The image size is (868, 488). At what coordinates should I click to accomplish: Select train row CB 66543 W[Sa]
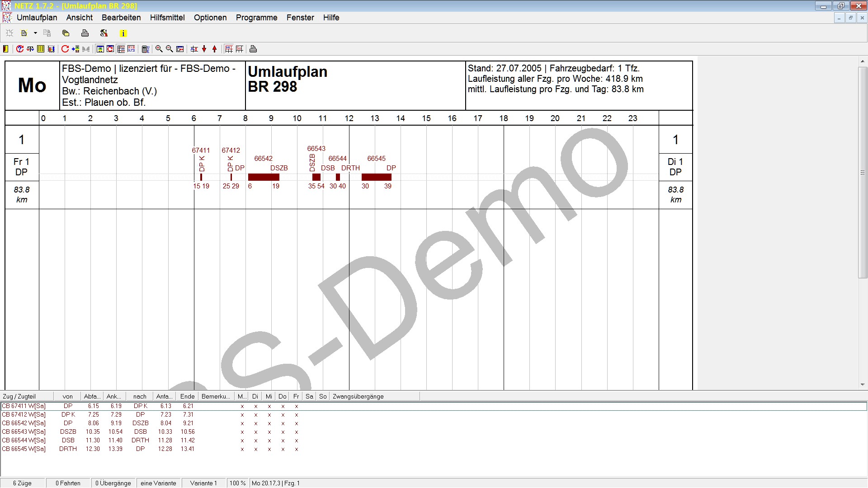click(24, 432)
